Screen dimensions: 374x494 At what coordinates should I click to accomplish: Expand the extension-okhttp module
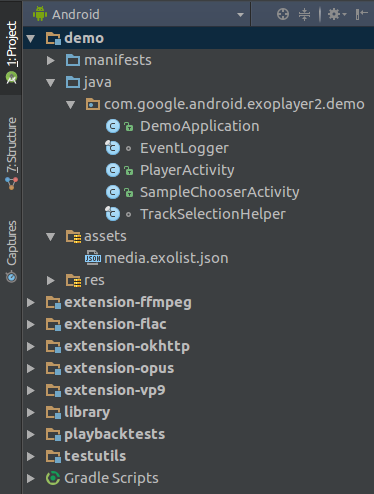pos(31,346)
